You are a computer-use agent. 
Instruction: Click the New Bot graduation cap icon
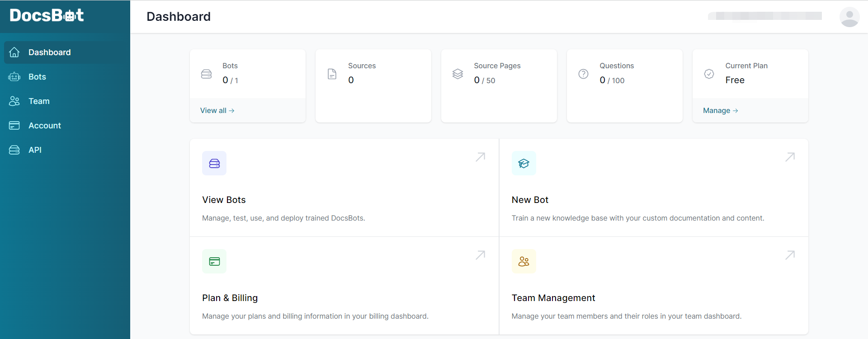[524, 163]
